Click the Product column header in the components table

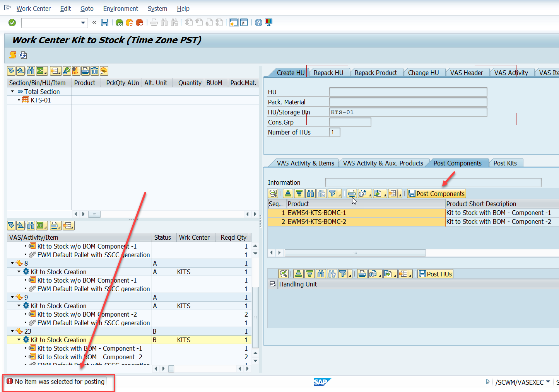pos(366,204)
